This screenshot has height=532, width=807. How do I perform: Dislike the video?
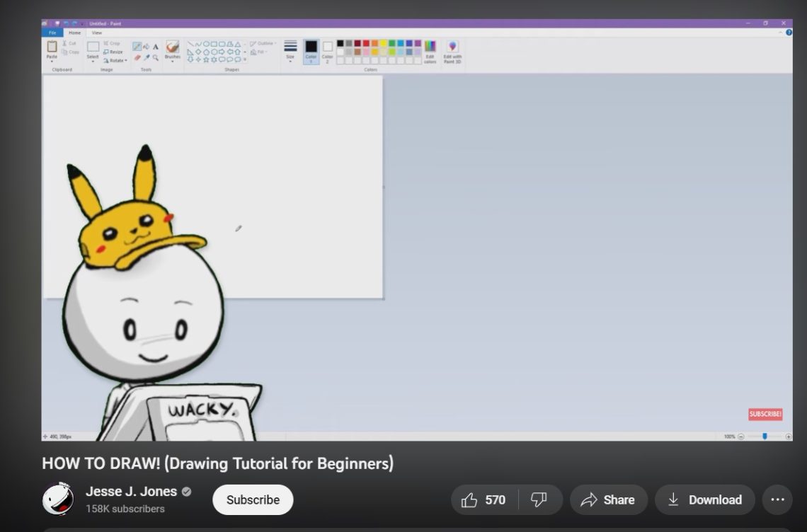[539, 499]
